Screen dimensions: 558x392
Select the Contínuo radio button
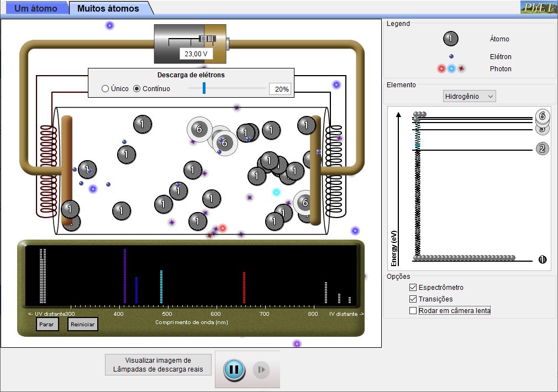point(137,89)
